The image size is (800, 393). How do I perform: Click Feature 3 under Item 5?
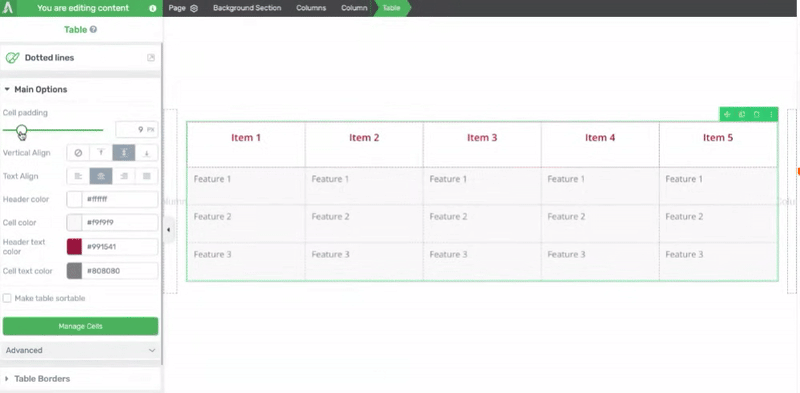click(684, 255)
